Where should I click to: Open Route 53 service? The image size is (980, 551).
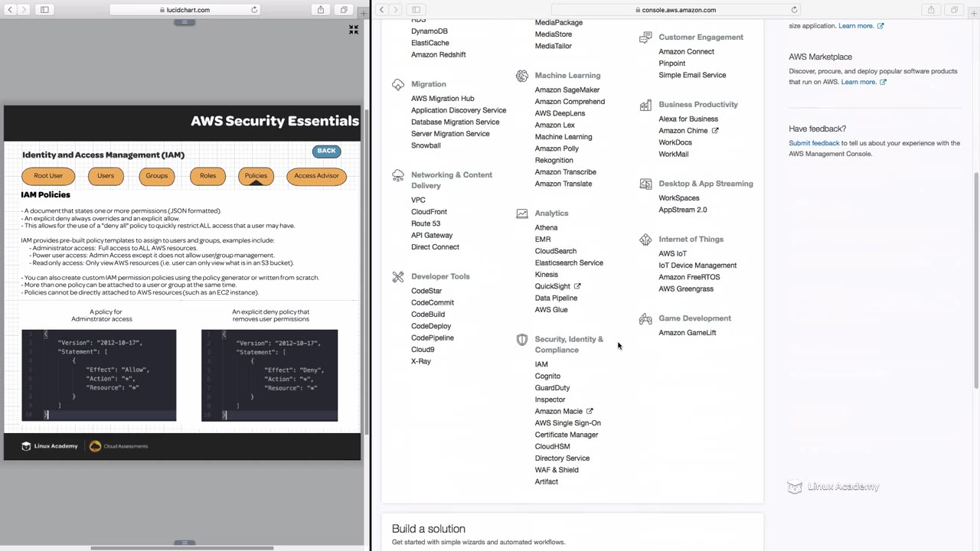[x=426, y=223]
